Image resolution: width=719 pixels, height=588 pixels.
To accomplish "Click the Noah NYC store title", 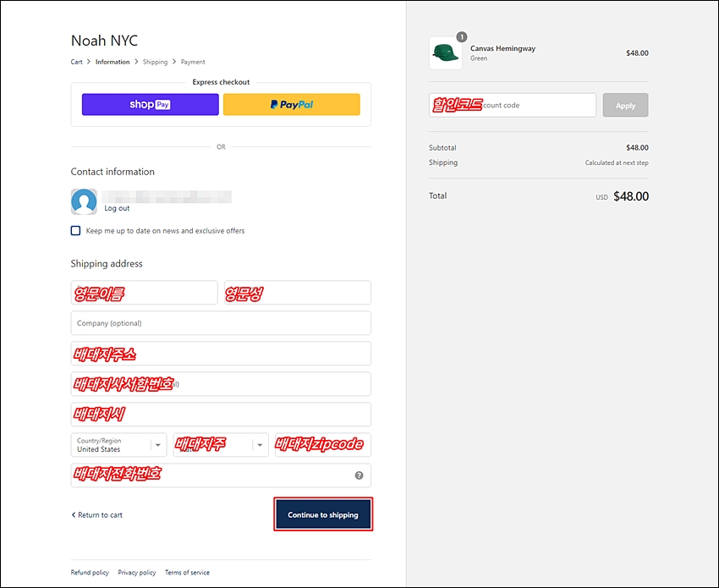I will tap(105, 41).
